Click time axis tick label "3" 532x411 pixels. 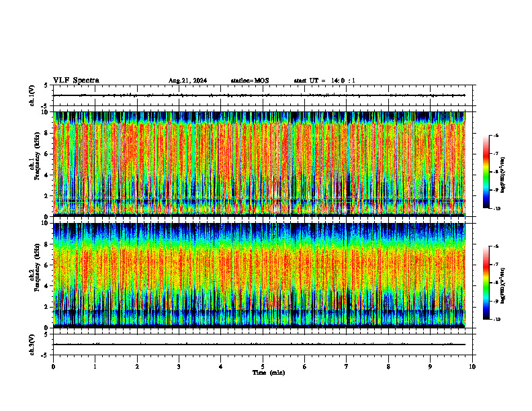pyautogui.click(x=179, y=367)
